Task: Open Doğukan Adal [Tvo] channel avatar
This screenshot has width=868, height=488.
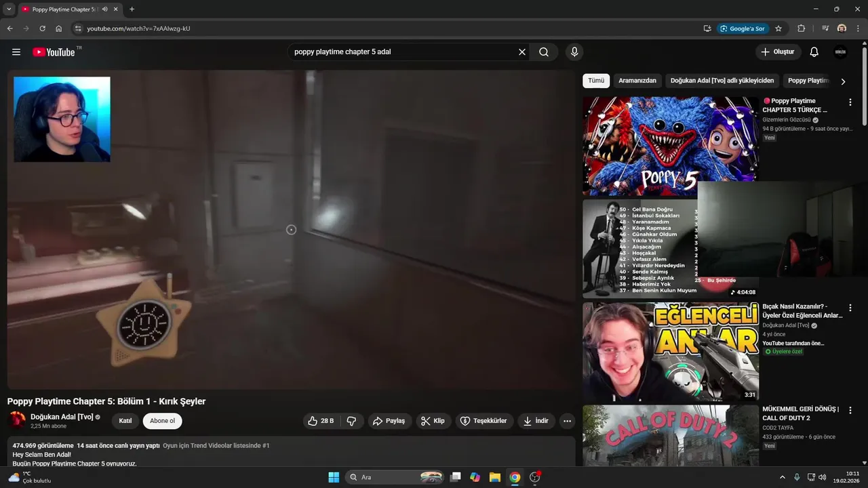Action: [17, 420]
